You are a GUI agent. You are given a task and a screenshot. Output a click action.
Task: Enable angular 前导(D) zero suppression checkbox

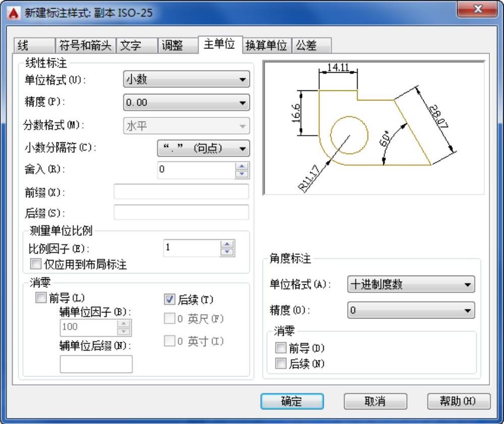point(280,348)
